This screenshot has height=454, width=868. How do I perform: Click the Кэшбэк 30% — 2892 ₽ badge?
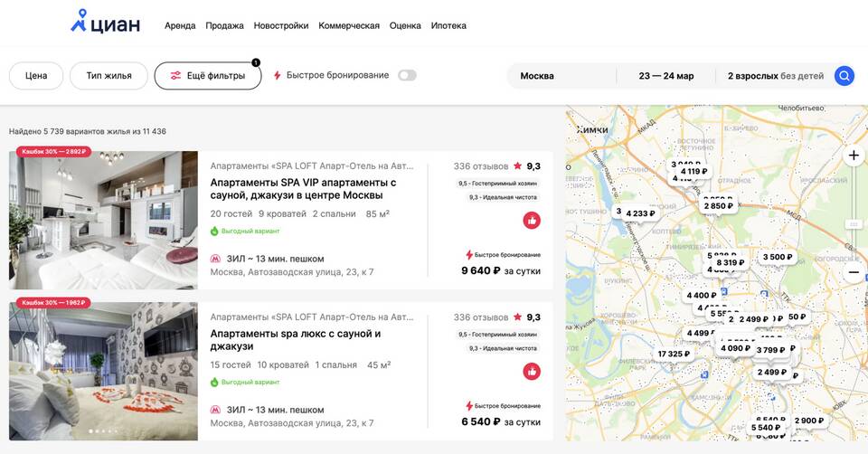tap(53, 152)
